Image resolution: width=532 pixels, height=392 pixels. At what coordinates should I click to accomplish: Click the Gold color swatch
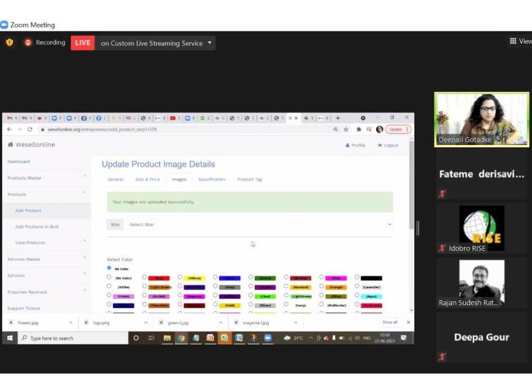(x=230, y=305)
